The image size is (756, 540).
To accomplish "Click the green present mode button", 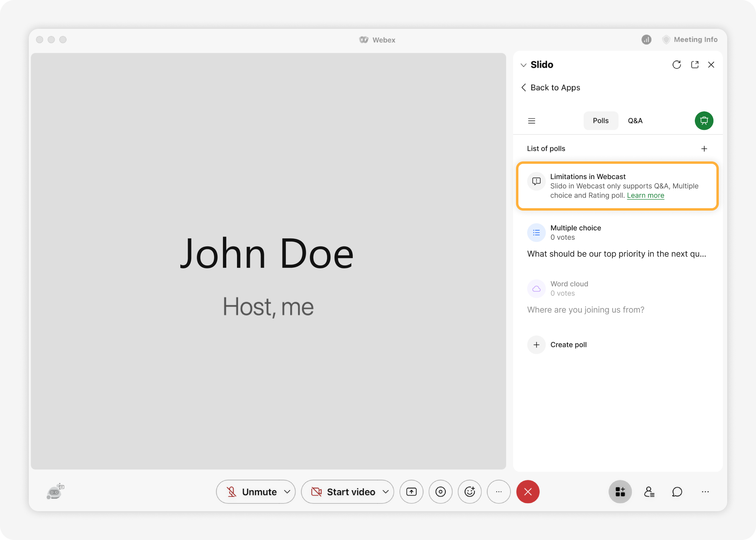I will (704, 121).
